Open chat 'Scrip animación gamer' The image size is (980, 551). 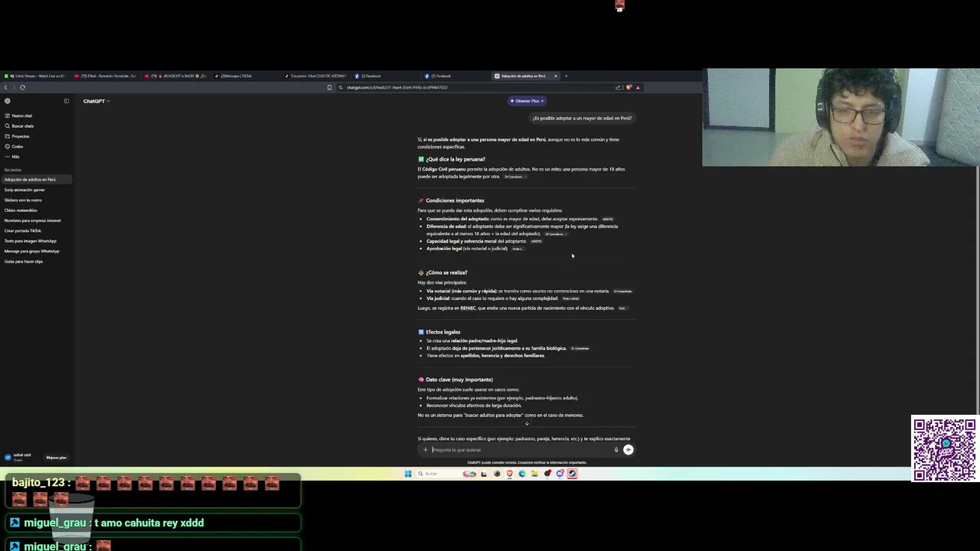[36, 190]
